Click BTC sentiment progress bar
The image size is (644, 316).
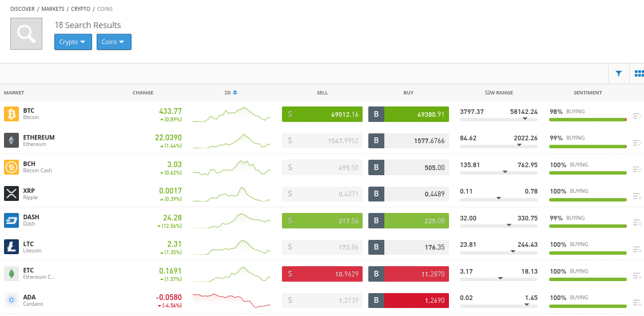click(x=588, y=120)
